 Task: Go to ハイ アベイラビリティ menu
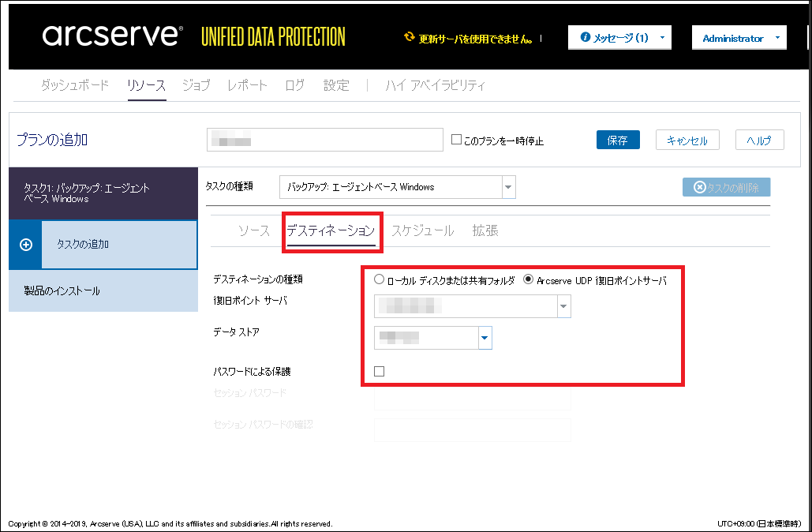coord(435,85)
